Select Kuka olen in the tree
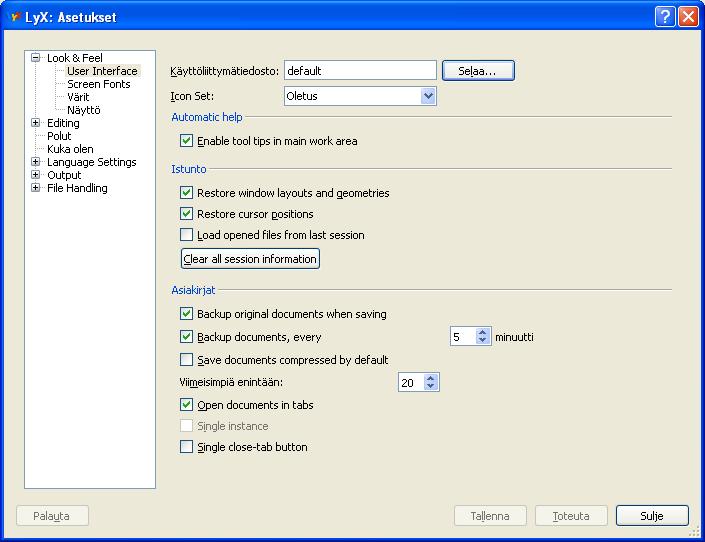This screenshot has height=542, width=705. [70, 149]
